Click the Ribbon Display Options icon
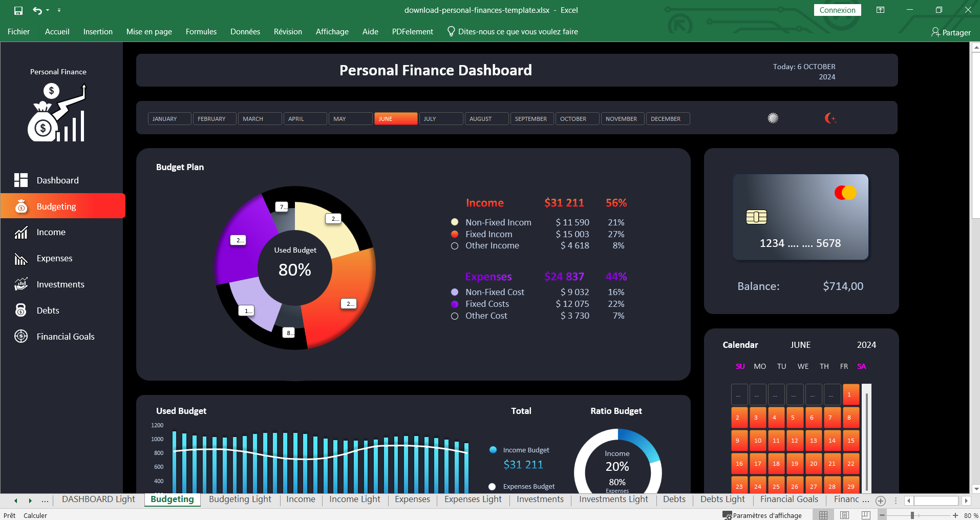 pyautogui.click(x=881, y=10)
